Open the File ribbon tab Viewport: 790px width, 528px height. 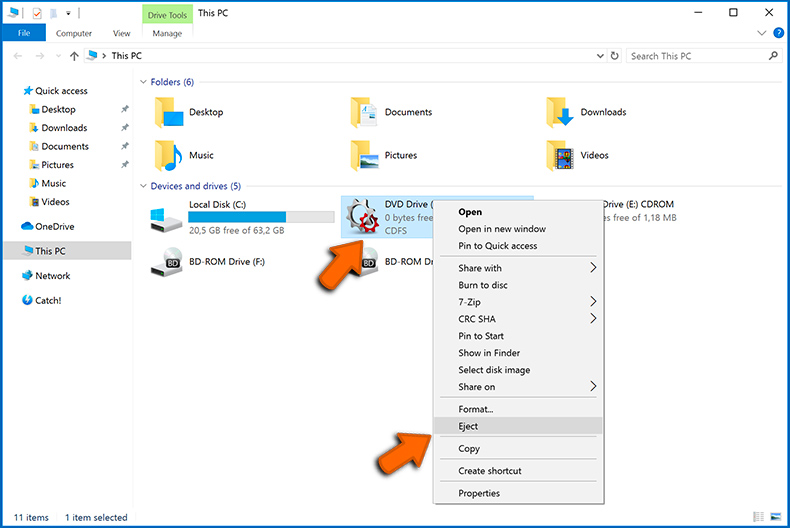[x=24, y=33]
